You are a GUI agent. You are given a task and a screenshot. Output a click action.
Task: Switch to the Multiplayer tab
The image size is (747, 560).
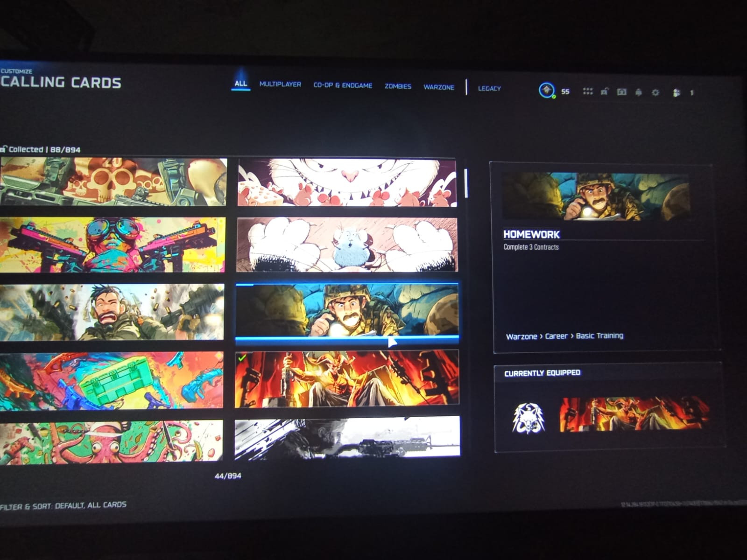(x=280, y=84)
